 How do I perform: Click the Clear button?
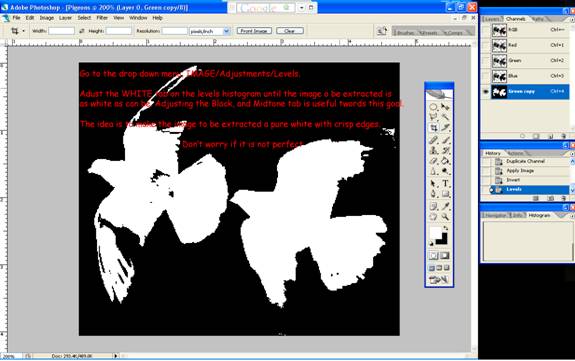[290, 31]
